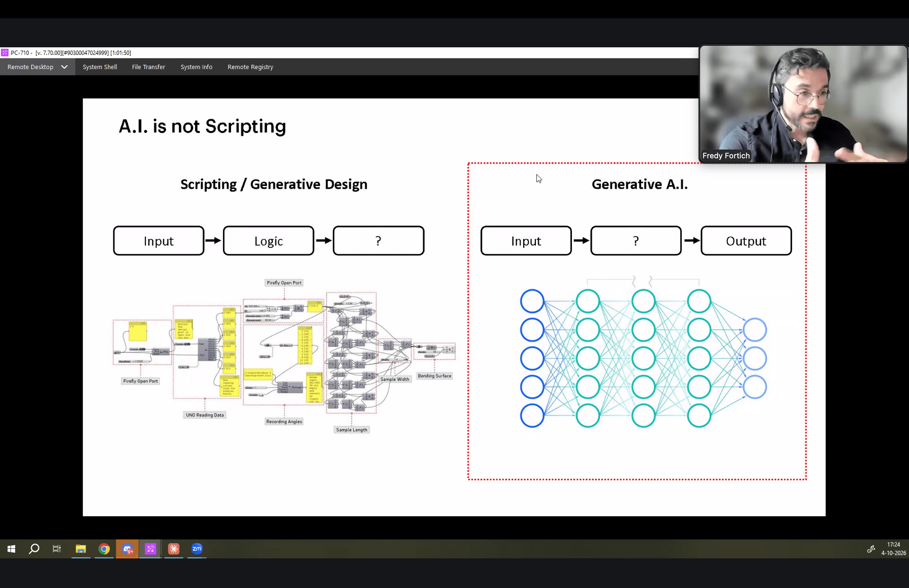This screenshot has height=588, width=909.
Task: Open the Remote Registry tab
Action: [250, 67]
